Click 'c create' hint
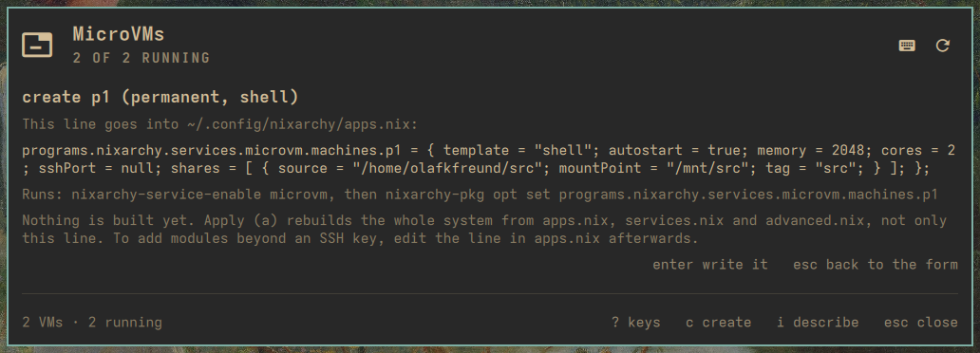Viewport: 980px width, 353px height. [x=718, y=323]
